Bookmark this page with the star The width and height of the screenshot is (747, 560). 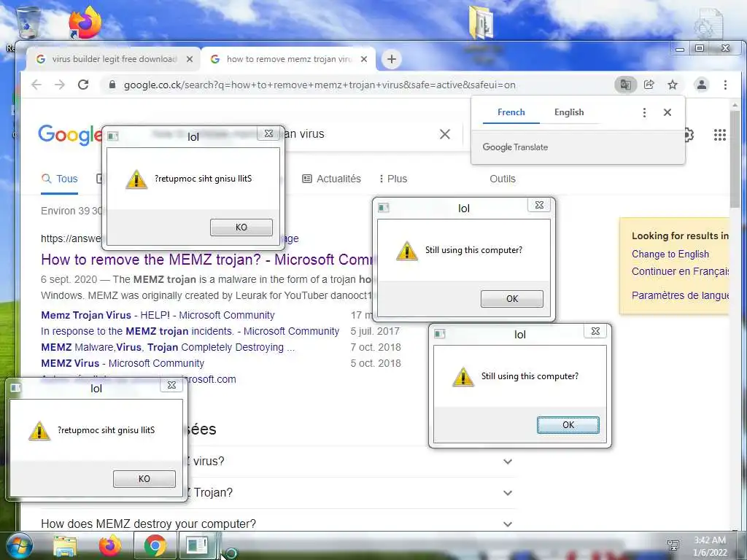(x=672, y=85)
